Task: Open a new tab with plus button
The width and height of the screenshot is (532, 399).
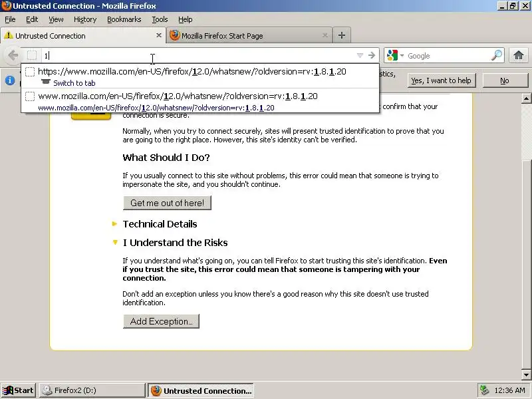Action: pos(342,35)
